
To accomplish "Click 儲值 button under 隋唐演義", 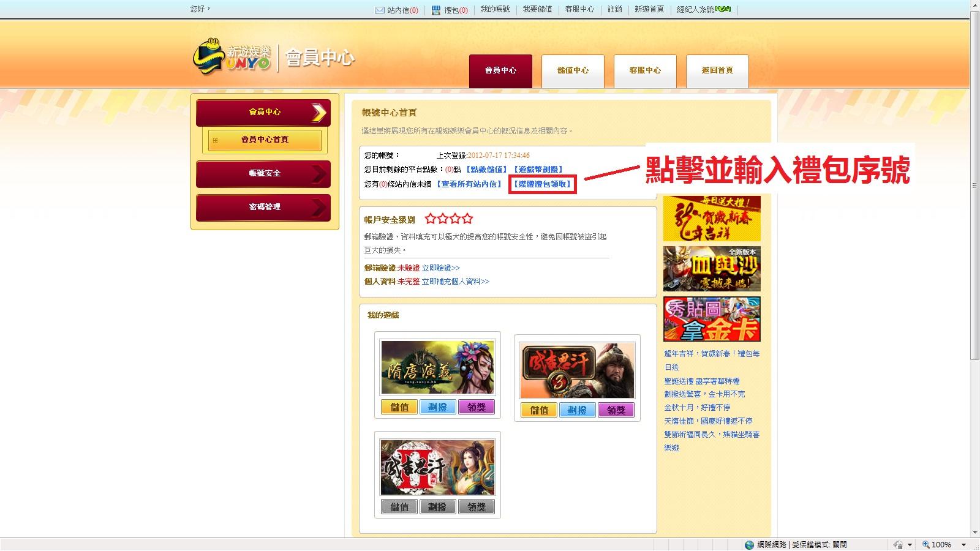I will point(399,407).
